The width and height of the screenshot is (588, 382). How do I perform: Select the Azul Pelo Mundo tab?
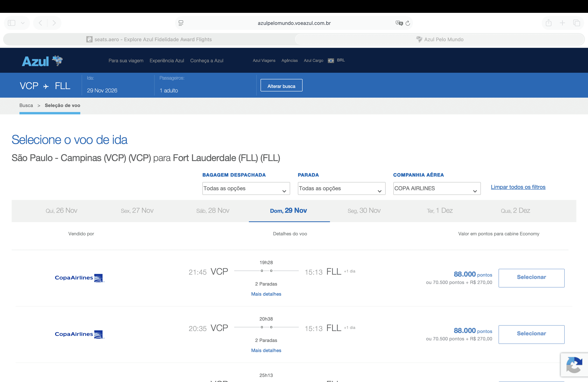[x=440, y=39]
